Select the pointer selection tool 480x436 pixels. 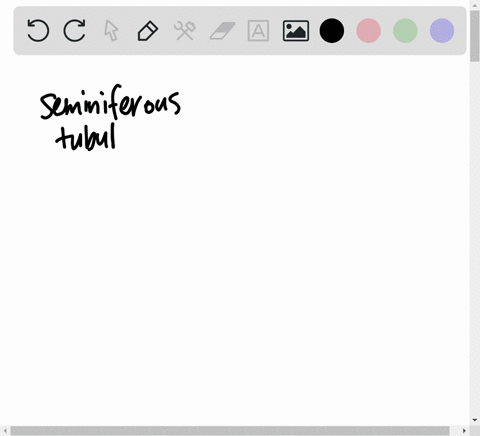111,31
